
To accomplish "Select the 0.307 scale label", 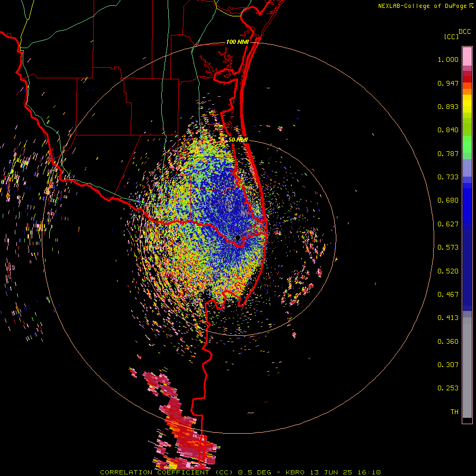I will click(x=448, y=365).
